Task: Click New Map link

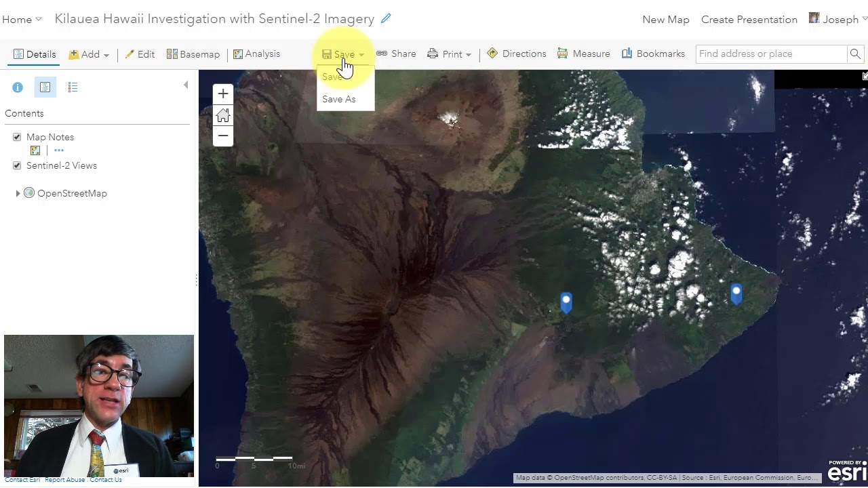Action: (666, 20)
